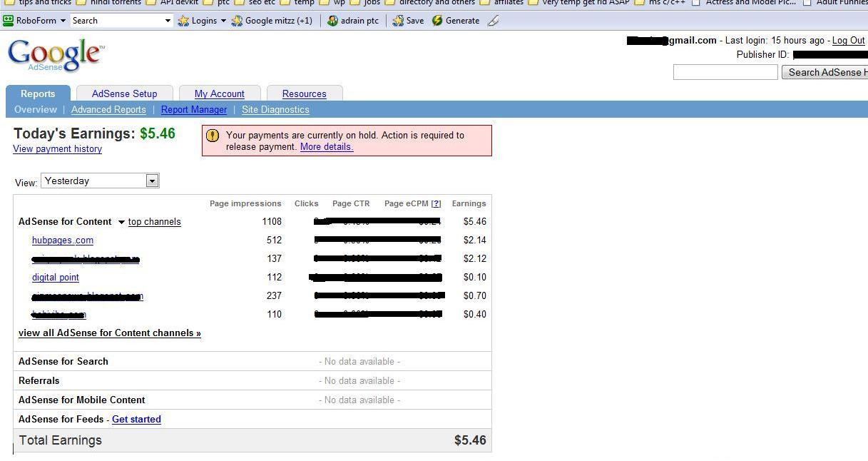Image resolution: width=868 pixels, height=461 pixels.
Task: Open Site Diagnostics
Action: coord(275,110)
